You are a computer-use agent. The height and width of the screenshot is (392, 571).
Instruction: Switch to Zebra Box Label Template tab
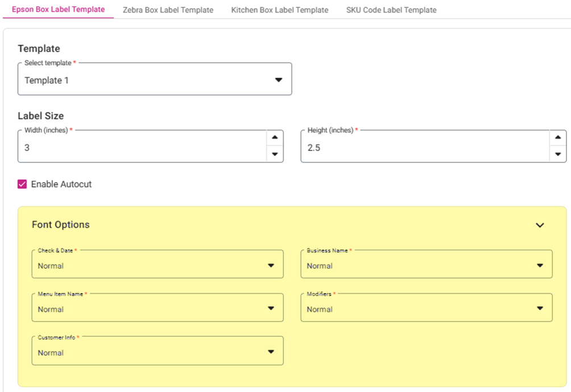click(x=168, y=10)
